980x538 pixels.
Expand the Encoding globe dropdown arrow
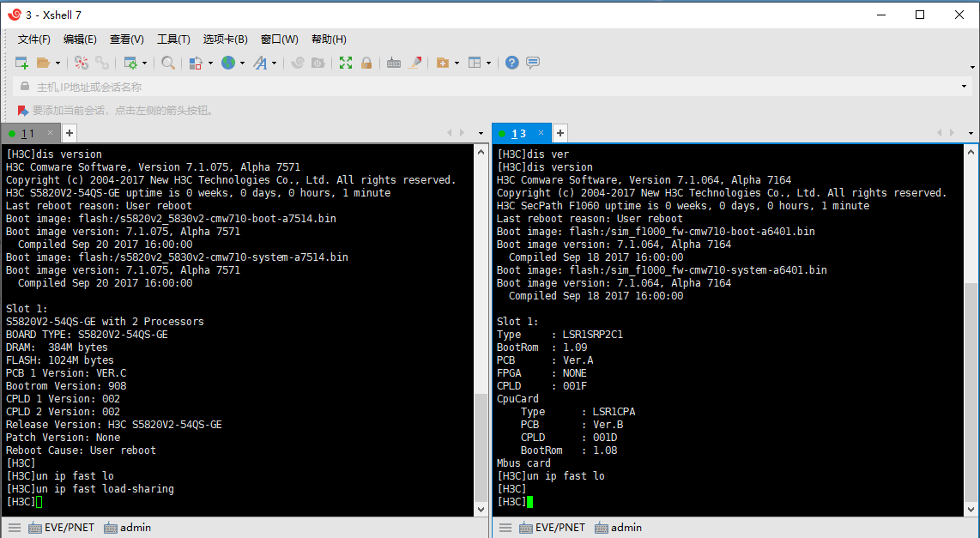click(x=243, y=63)
